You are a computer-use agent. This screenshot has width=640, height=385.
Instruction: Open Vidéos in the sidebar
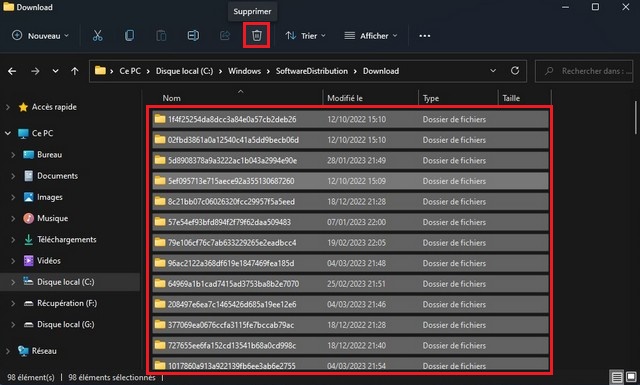(49, 261)
